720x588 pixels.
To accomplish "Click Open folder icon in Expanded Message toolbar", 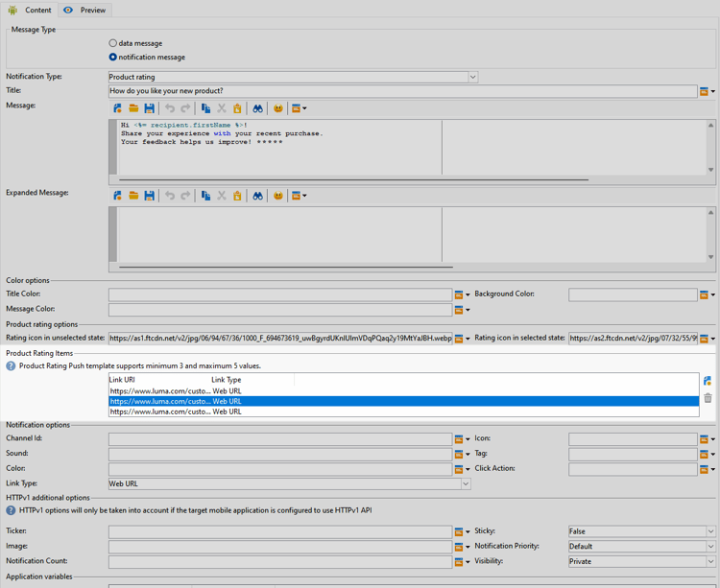I will pos(133,196).
